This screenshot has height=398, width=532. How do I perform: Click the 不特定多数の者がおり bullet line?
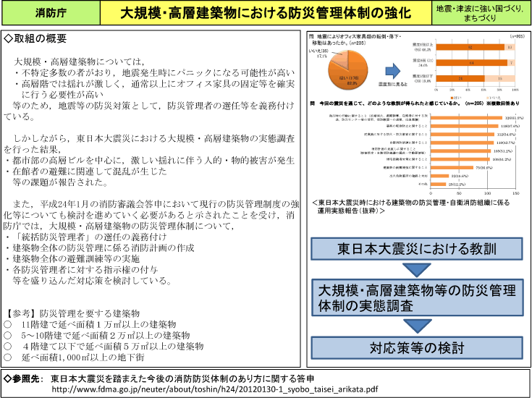click(154, 72)
